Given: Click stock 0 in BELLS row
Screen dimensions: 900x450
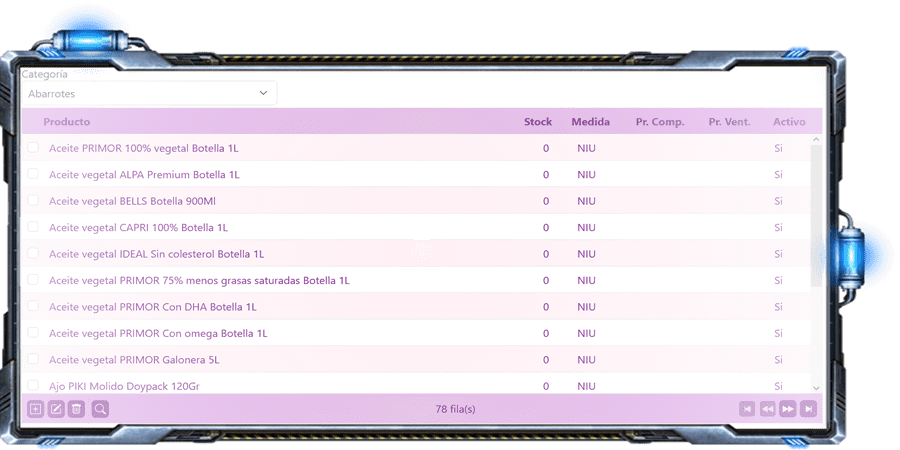Looking at the screenshot, I should tap(546, 201).
